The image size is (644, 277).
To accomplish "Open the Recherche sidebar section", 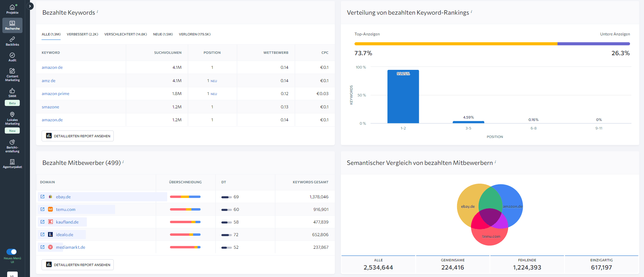I will (12, 25).
